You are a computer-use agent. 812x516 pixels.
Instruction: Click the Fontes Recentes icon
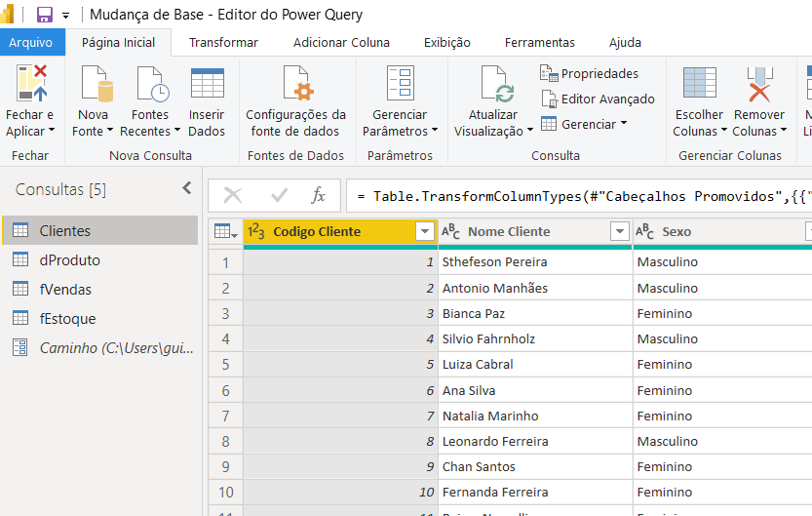[x=152, y=83]
